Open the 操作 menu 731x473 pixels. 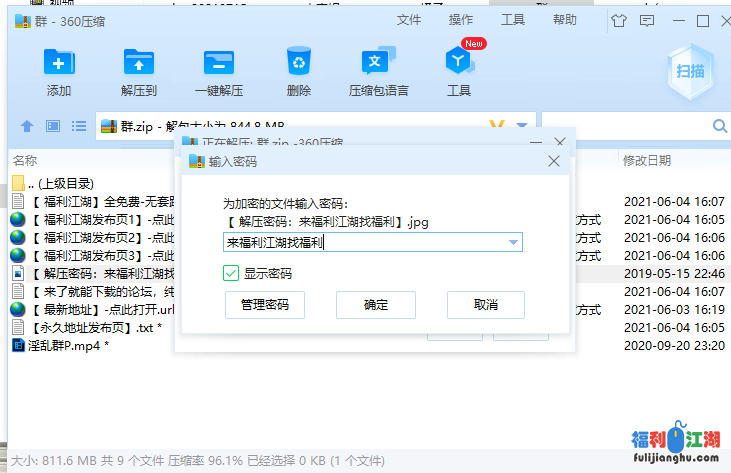[x=461, y=20]
